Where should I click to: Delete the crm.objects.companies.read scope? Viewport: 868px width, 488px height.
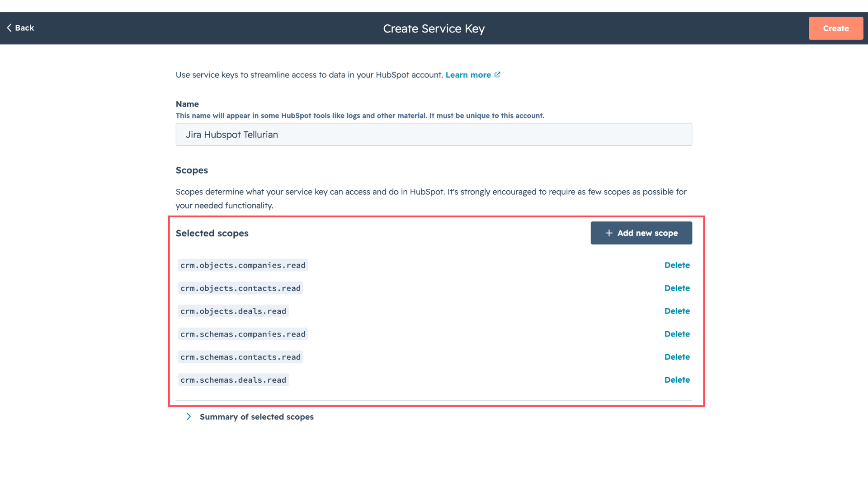(677, 265)
